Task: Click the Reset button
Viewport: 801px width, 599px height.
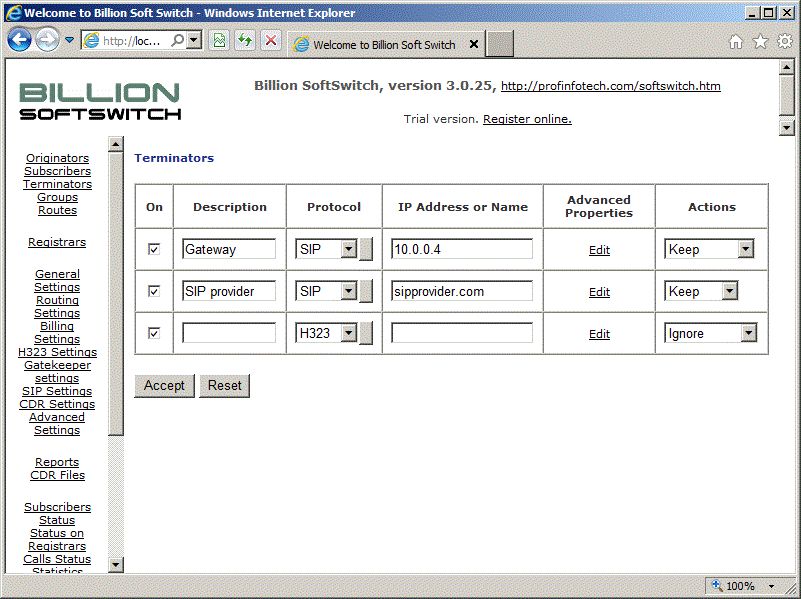Action: (224, 386)
